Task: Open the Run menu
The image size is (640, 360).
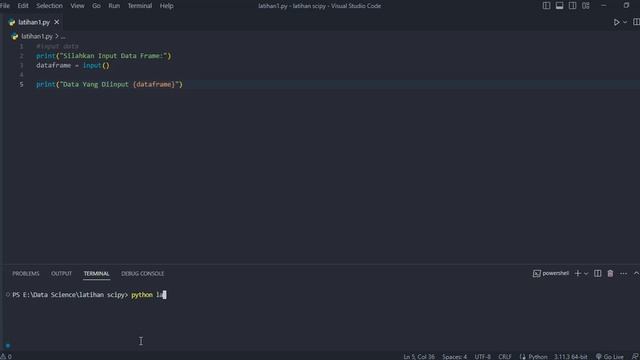Action: (114, 6)
